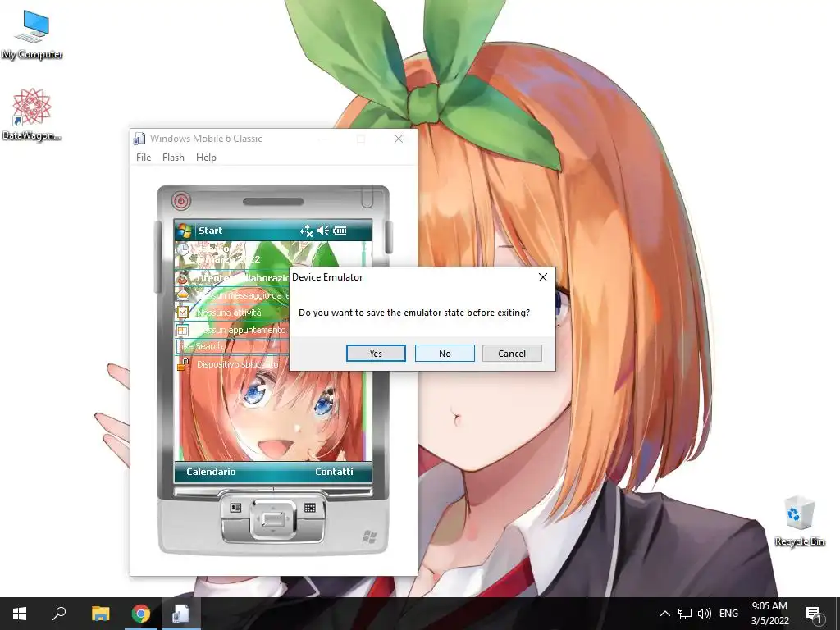Cancel the Device Emulator exit dialog
The width and height of the screenshot is (840, 630).
click(x=512, y=354)
